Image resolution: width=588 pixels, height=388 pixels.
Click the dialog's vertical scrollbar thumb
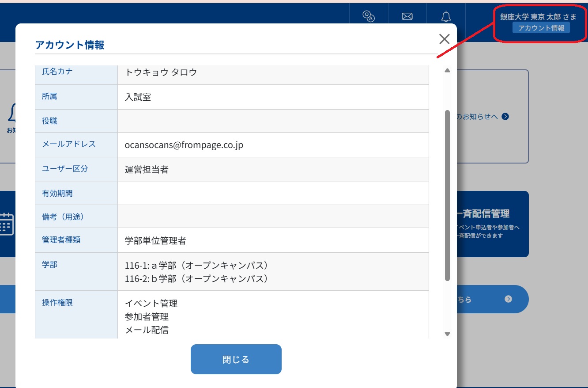point(447,195)
